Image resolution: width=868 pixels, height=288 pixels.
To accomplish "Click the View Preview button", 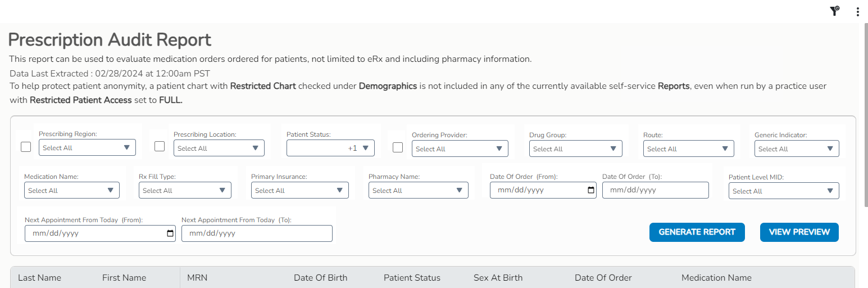I will tap(799, 232).
